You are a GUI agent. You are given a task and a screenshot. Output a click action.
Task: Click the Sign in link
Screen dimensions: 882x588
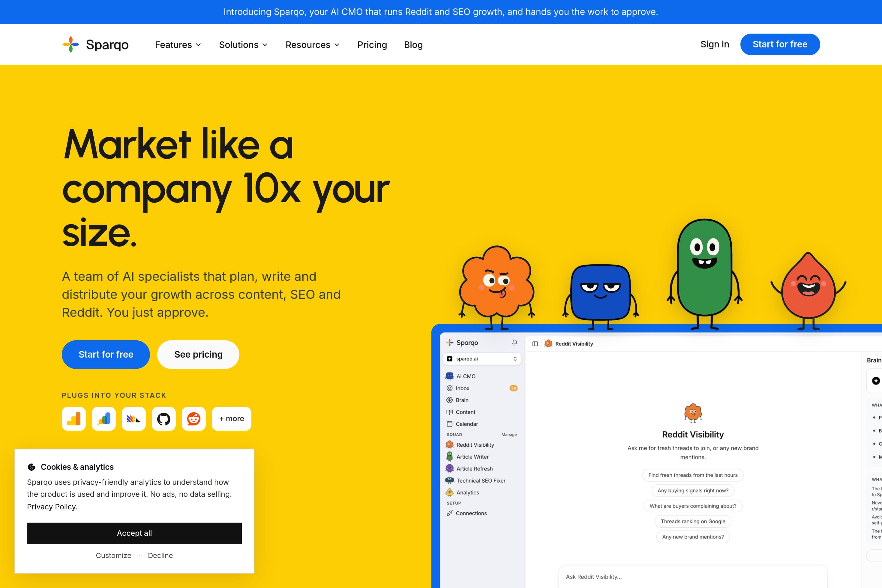714,44
